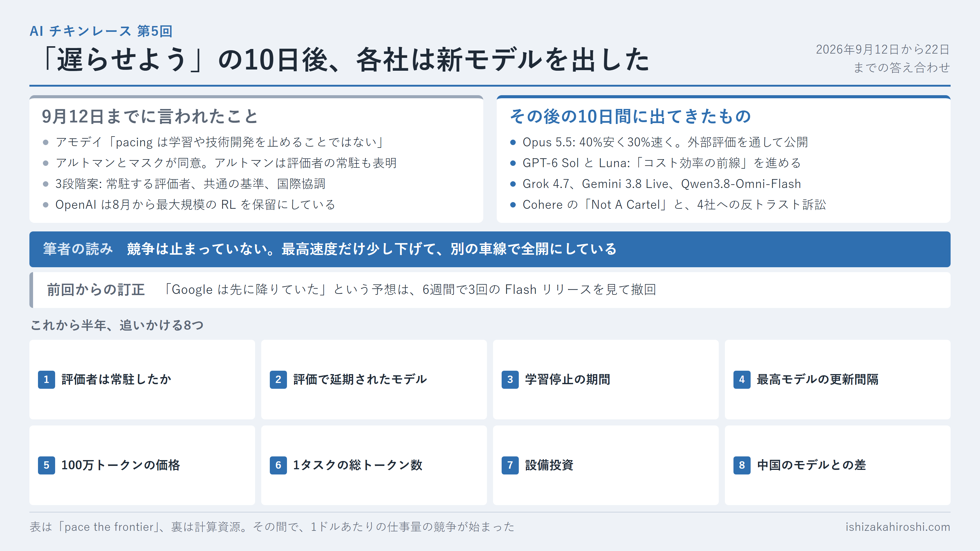
Task: Select the bullet listing Grok 4.7, Gemini 3.8 Live
Action: coord(661,184)
